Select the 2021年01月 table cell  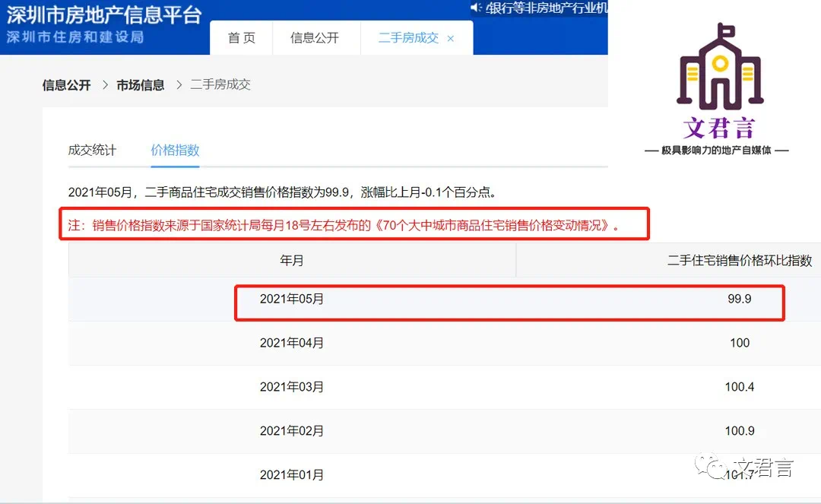tap(292, 474)
